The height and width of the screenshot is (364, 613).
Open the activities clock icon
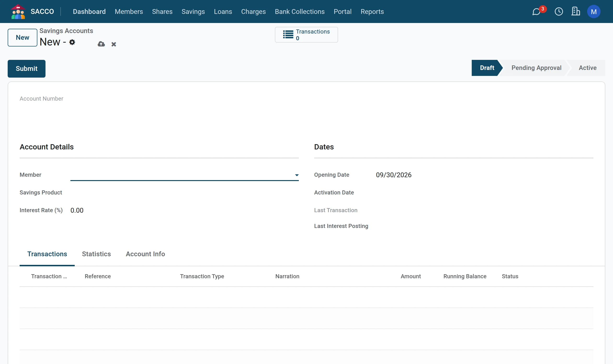click(x=559, y=11)
